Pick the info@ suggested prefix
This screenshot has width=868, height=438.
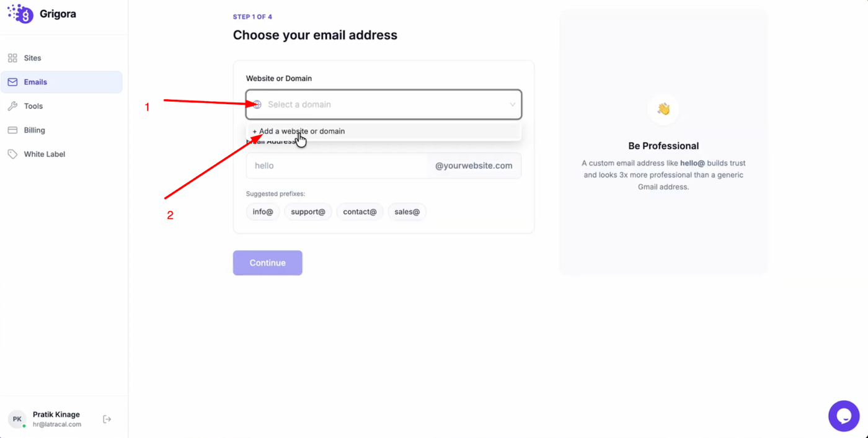click(x=263, y=212)
